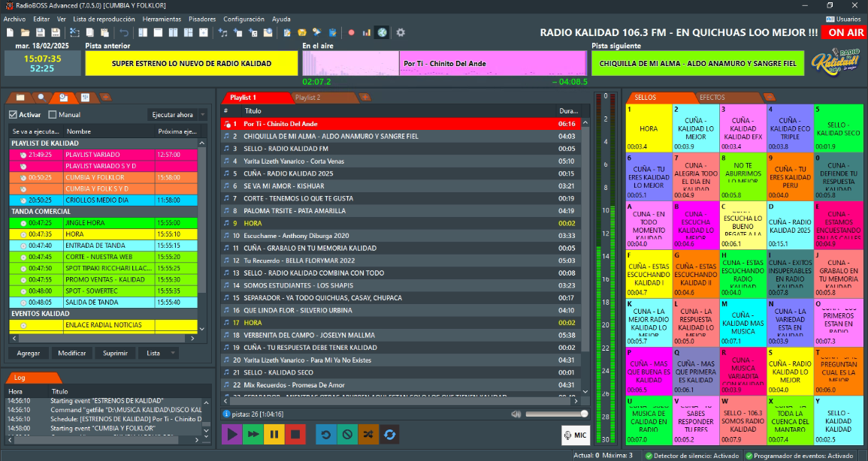Click the blue refresh loop playlist button
The width and height of the screenshot is (868, 461).
click(389, 435)
